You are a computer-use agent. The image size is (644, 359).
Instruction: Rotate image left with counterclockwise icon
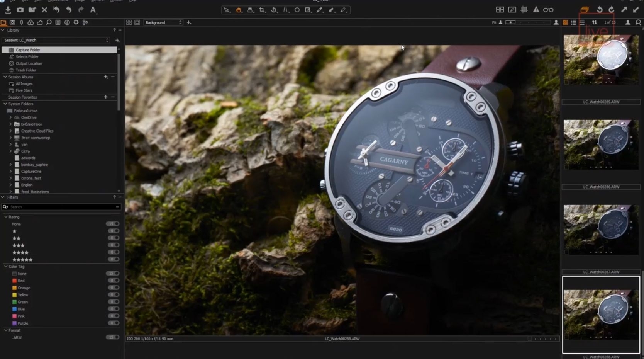tap(600, 10)
